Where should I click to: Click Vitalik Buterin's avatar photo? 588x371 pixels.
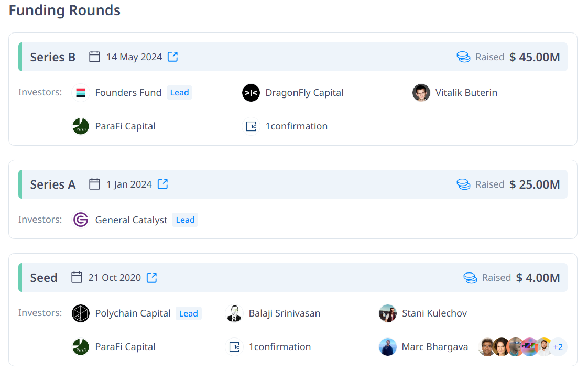click(421, 93)
